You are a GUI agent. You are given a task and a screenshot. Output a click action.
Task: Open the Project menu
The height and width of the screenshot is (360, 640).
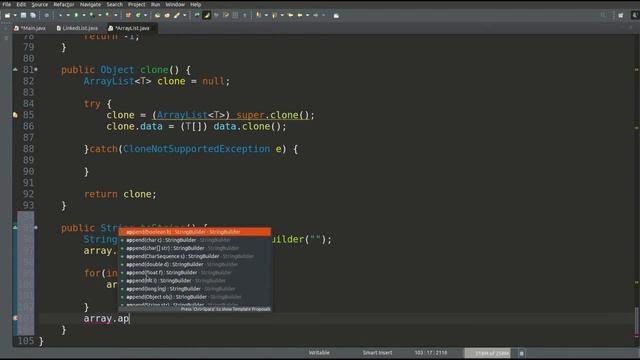click(x=136, y=4)
